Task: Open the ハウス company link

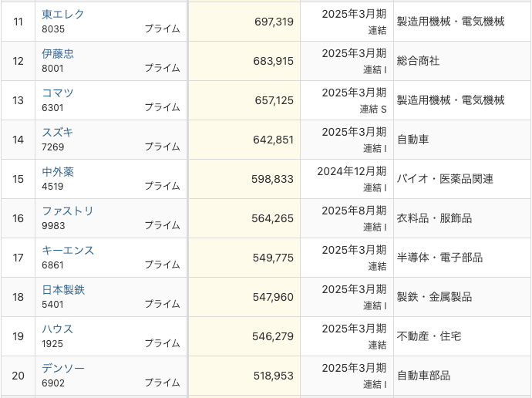Action: click(57, 329)
